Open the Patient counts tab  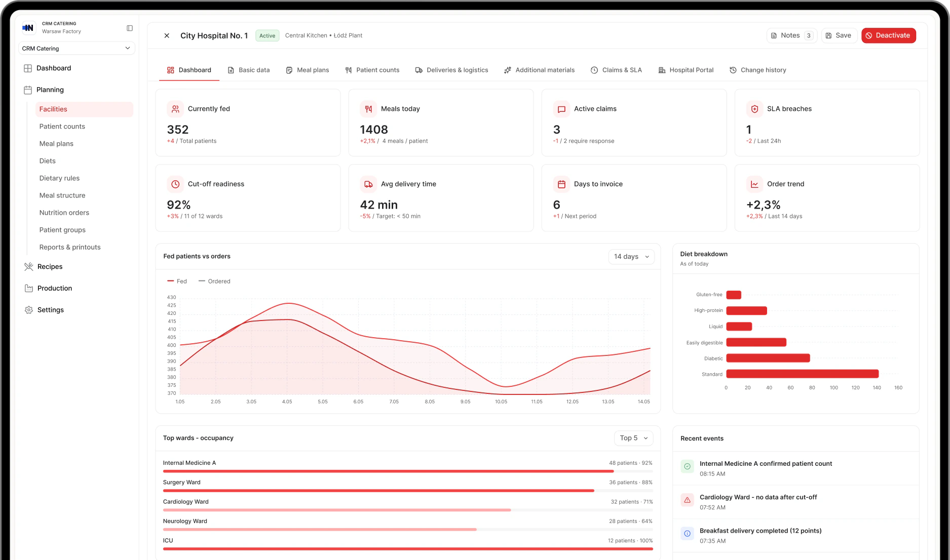(x=372, y=70)
